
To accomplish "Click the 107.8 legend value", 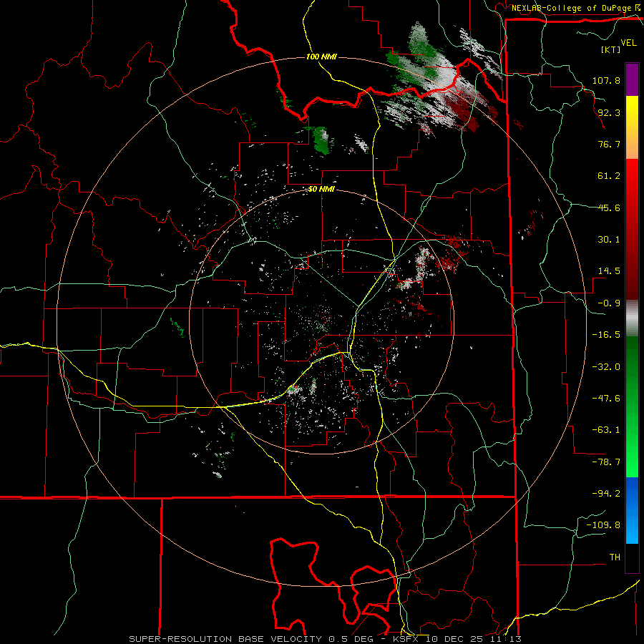I will pyautogui.click(x=606, y=80).
